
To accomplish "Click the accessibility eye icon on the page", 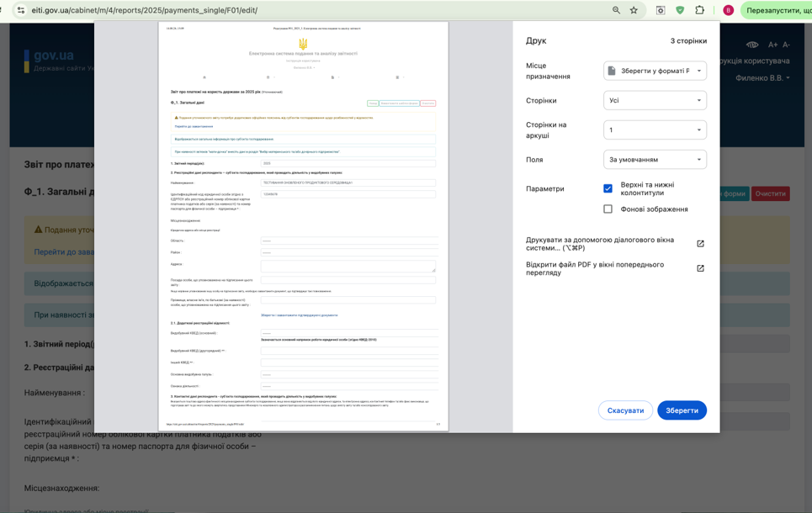I will 752,45.
